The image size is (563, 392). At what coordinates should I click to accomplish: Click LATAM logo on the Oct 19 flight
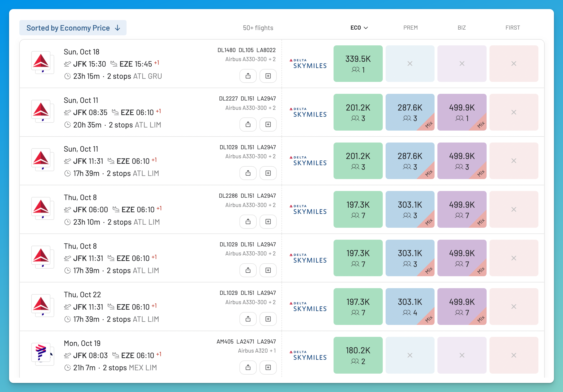pyautogui.click(x=41, y=352)
